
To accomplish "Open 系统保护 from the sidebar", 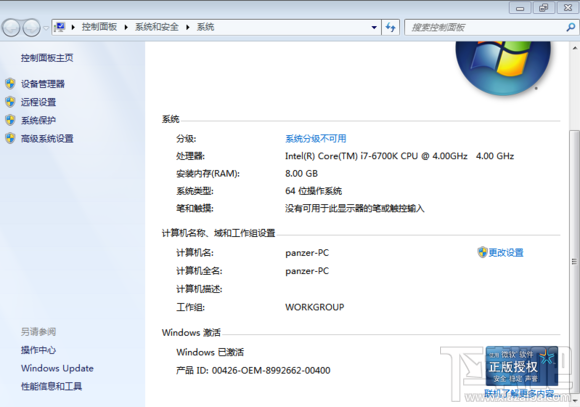I will [x=38, y=120].
